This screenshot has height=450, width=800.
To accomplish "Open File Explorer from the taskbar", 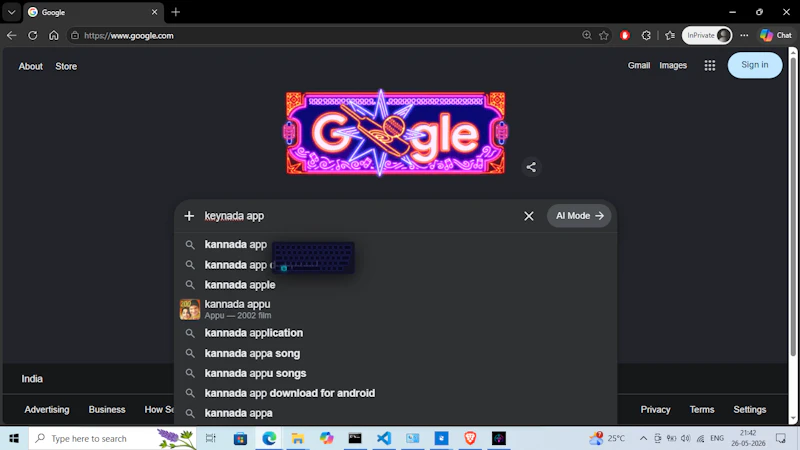I will point(297,438).
